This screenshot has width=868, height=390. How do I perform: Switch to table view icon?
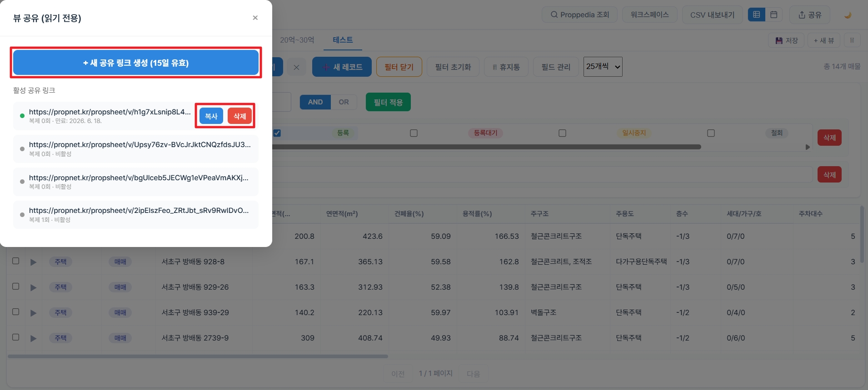click(757, 15)
